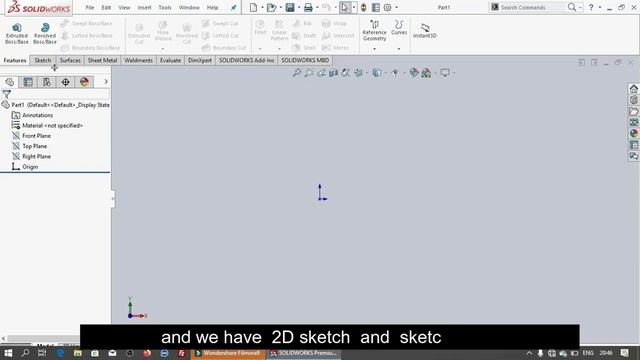
Task: Click Zoom to Area icon
Action: coord(309,73)
